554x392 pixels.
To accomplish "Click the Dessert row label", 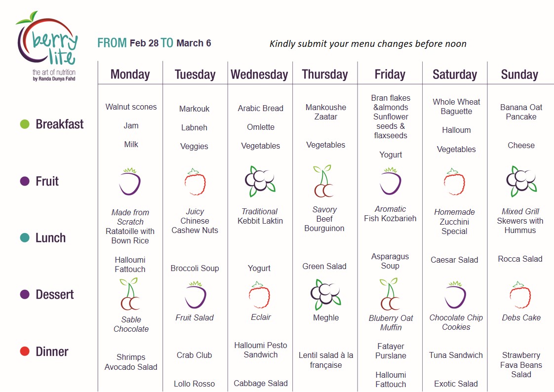I will coord(54,295).
